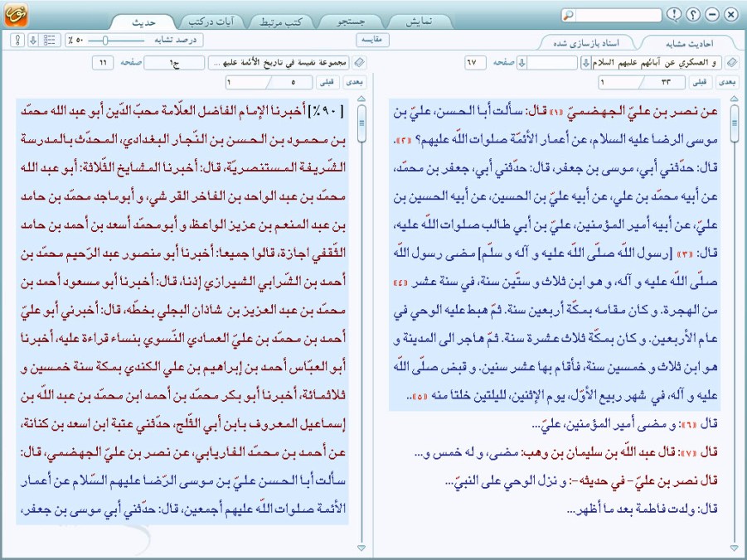Image resolution: width=747 pixels, height=560 pixels.
Task: Open the right pane book title dropdown arrow
Action: (x=585, y=62)
